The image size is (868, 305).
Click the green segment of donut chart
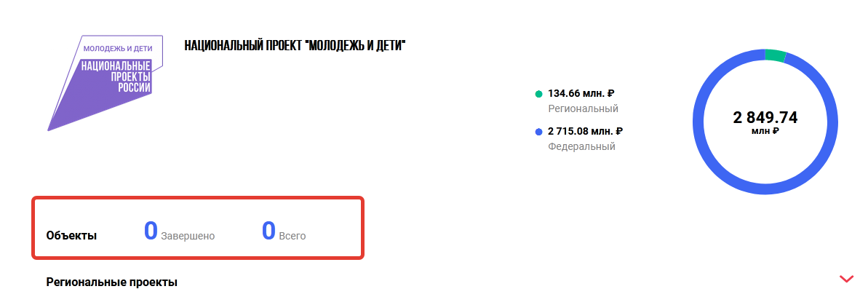tap(775, 56)
